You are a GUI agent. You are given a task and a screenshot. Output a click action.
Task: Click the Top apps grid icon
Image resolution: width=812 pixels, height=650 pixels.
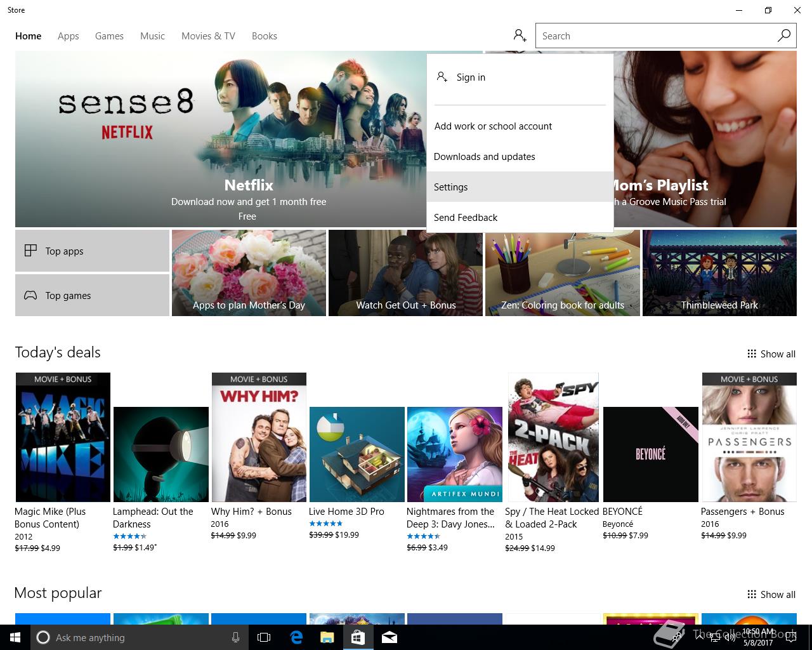pos(30,251)
